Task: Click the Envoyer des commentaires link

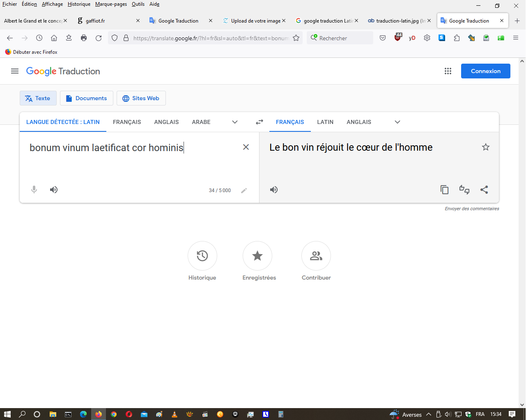Action: pyautogui.click(x=472, y=209)
